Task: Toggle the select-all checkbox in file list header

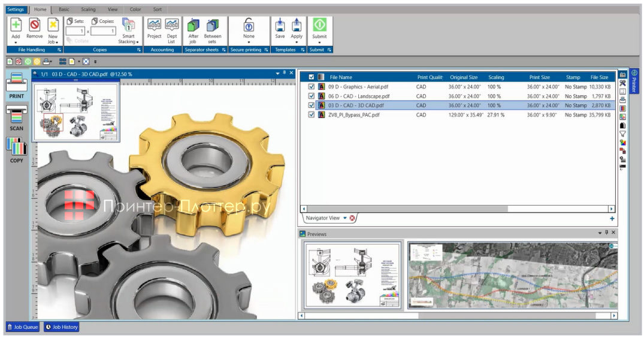Action: coord(312,77)
